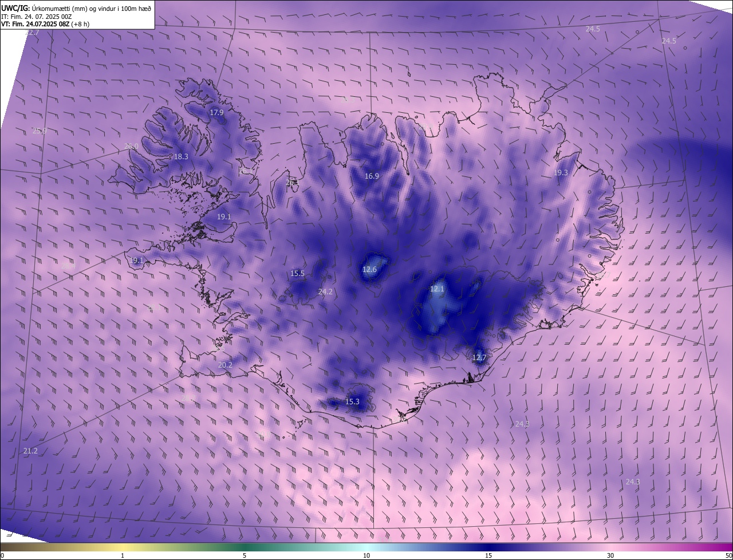Click the 12.7 value label
This screenshot has width=733, height=560.
coord(479,358)
